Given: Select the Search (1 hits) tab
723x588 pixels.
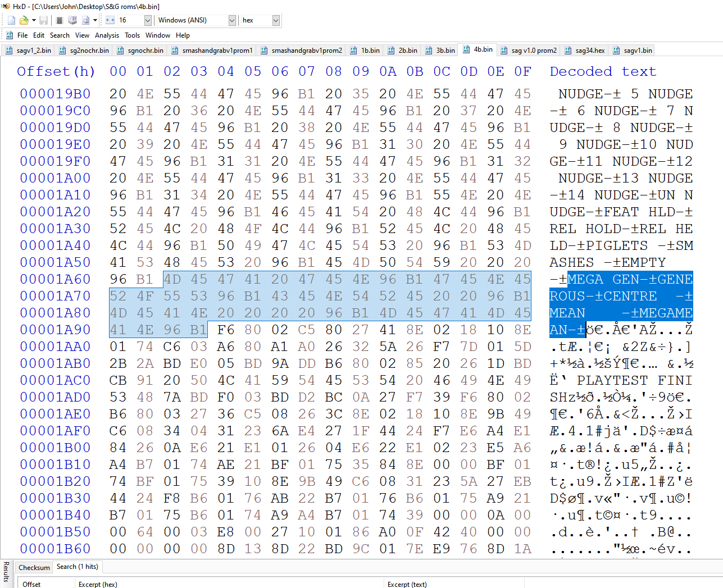Looking at the screenshot, I should coord(78,567).
